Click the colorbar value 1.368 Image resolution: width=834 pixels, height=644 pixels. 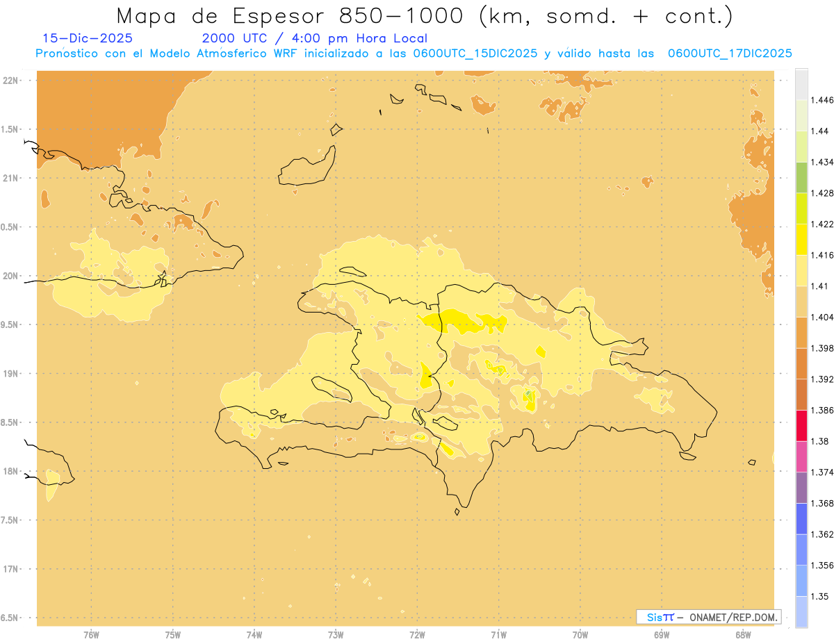pyautogui.click(x=823, y=503)
